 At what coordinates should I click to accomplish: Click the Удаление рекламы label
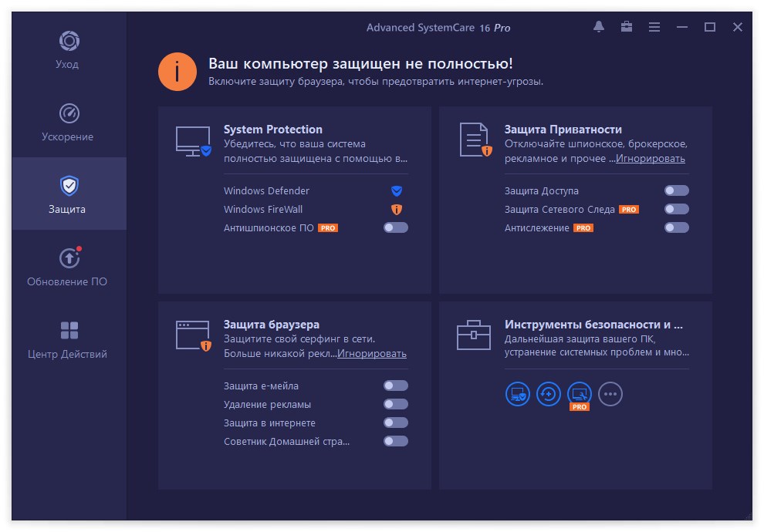click(x=267, y=405)
